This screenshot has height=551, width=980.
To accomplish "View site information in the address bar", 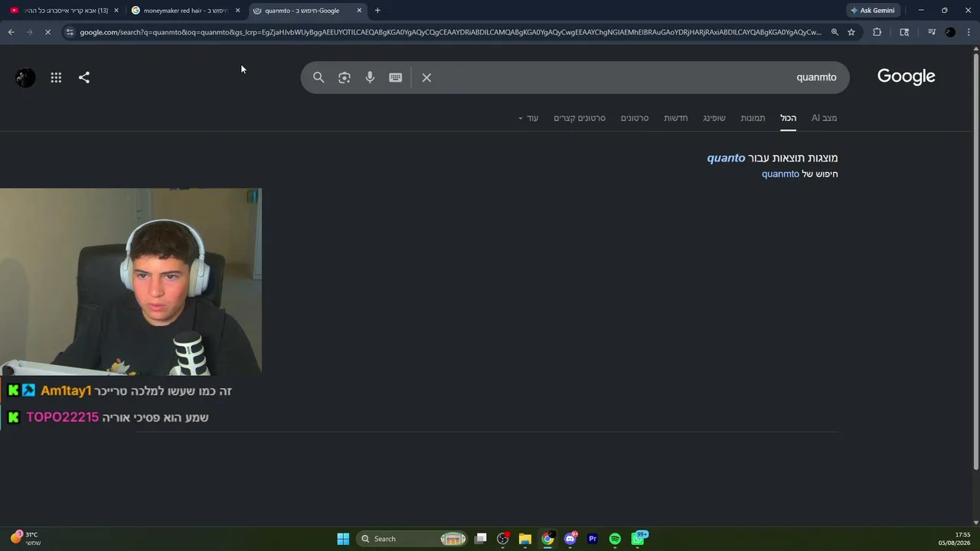I will point(70,32).
